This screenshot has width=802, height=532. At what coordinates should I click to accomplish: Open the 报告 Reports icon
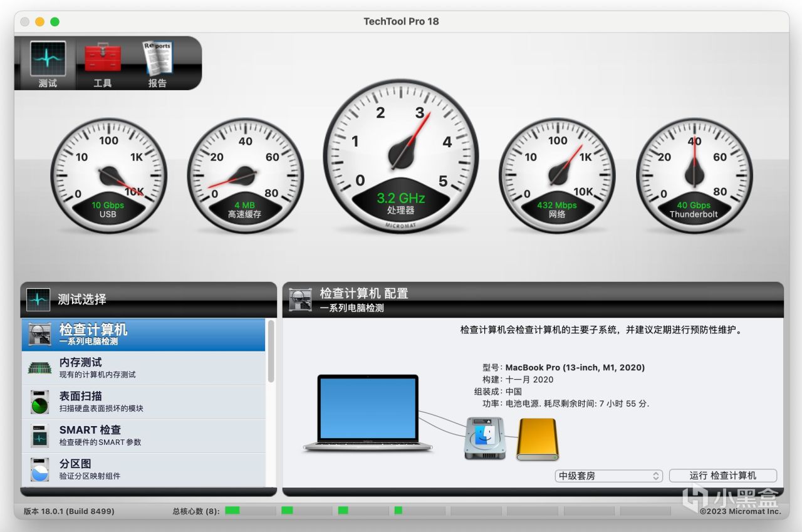[157, 63]
